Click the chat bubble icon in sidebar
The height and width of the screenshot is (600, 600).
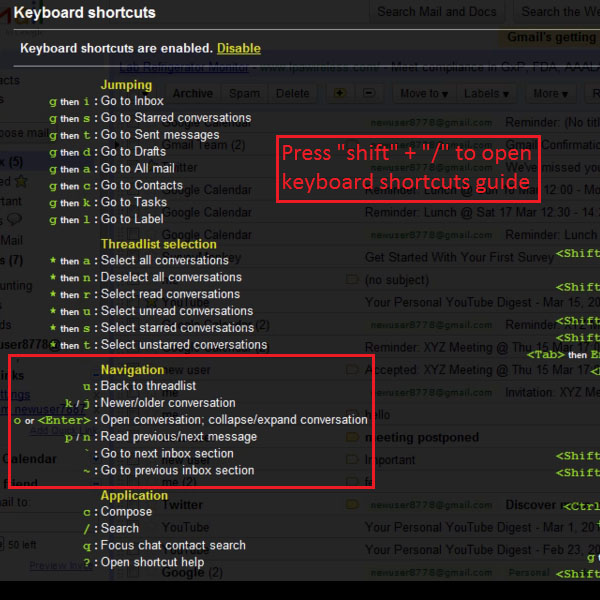tap(15, 219)
